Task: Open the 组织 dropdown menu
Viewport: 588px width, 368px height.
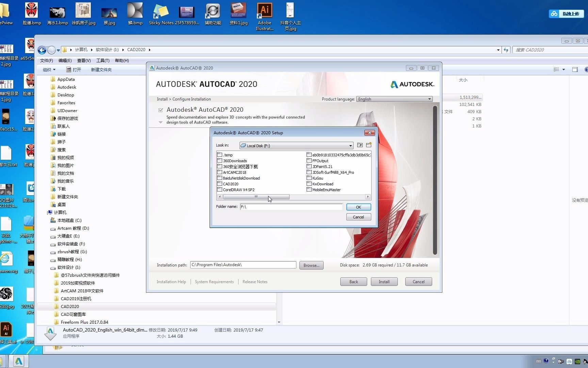Action: point(49,70)
